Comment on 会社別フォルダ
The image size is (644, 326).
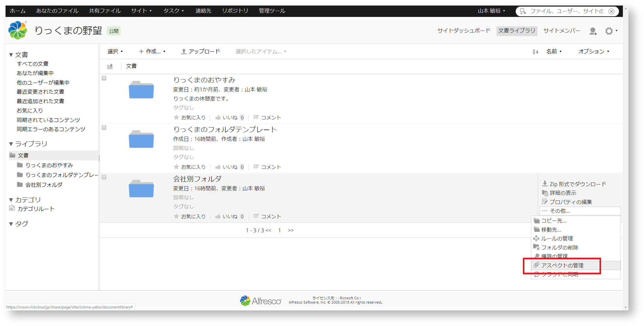(x=267, y=216)
